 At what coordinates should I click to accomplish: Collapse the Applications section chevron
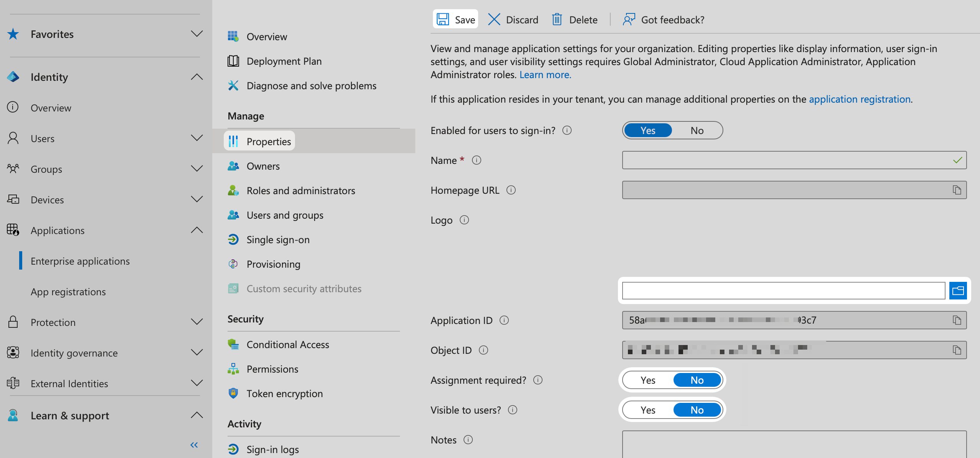point(197,230)
